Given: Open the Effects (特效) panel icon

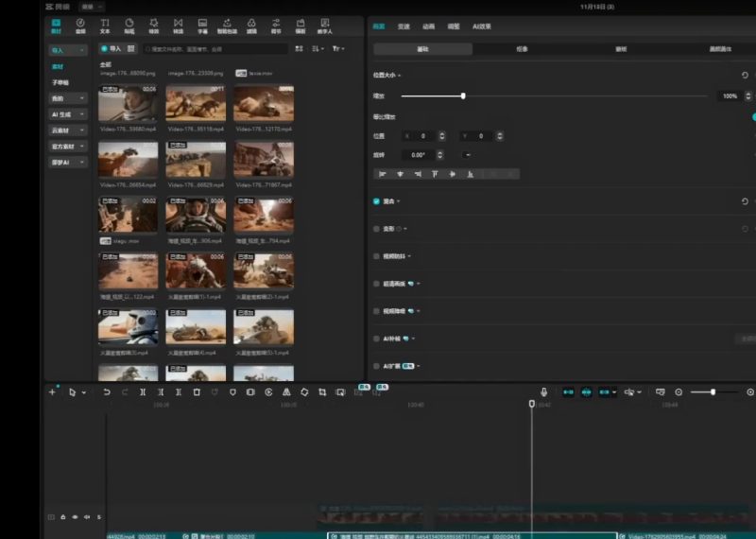Looking at the screenshot, I should point(154,26).
